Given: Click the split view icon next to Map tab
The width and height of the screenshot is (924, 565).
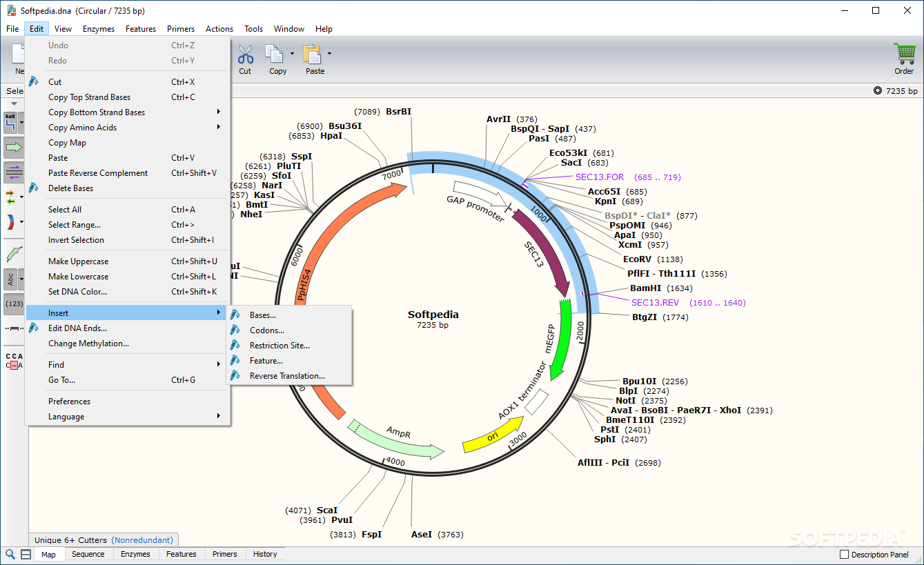Looking at the screenshot, I should point(26,554).
